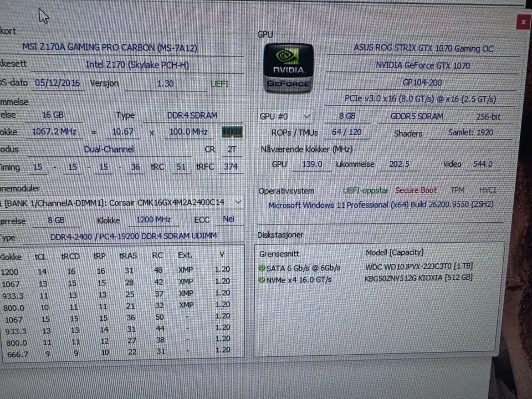Click the green memory module chip icon
532x399 pixels.
pyautogui.click(x=232, y=132)
